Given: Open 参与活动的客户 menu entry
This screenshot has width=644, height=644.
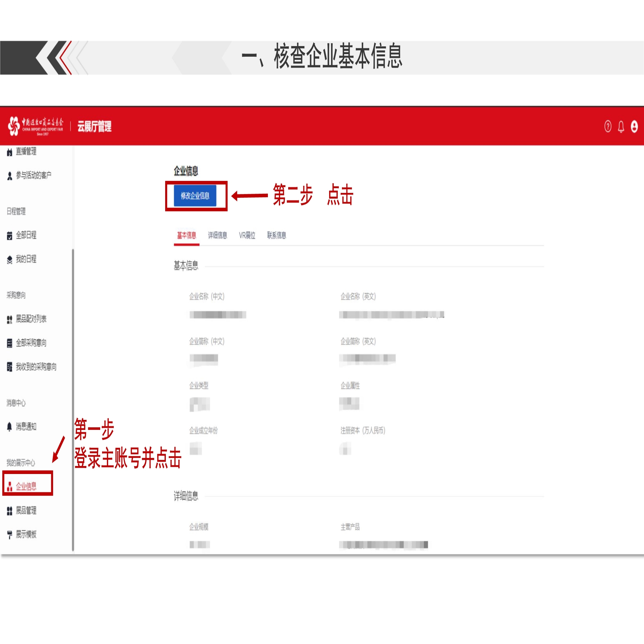Looking at the screenshot, I should click(34, 175).
